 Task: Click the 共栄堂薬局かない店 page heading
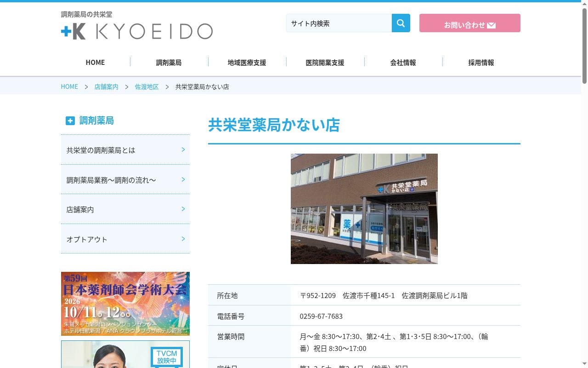point(274,125)
